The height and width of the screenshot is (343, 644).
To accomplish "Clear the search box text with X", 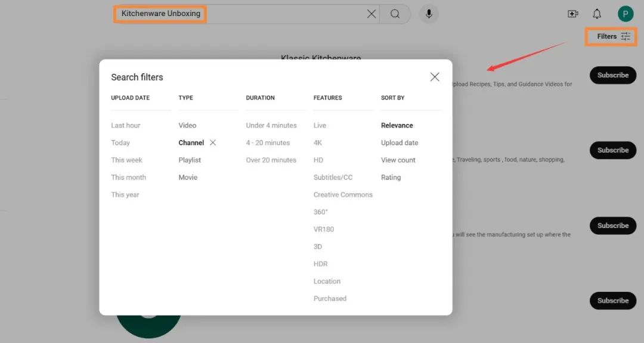I will pos(371,14).
